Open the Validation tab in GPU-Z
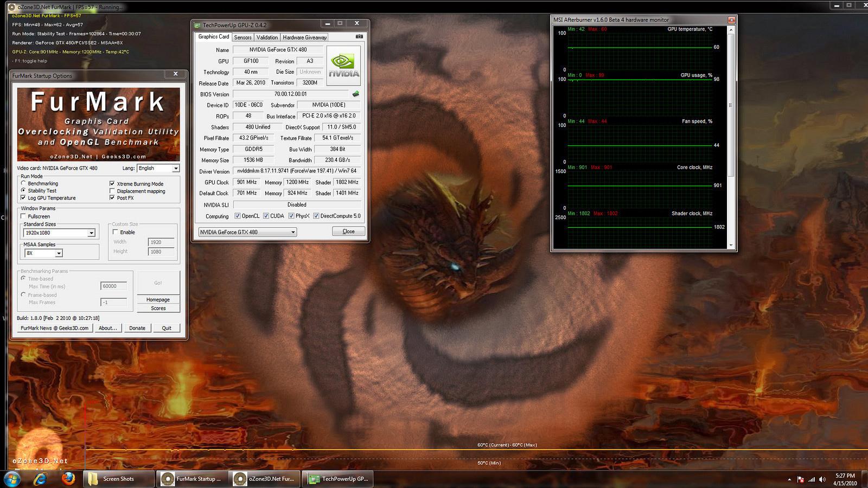Viewport: 868px width, 488px height. coord(267,37)
